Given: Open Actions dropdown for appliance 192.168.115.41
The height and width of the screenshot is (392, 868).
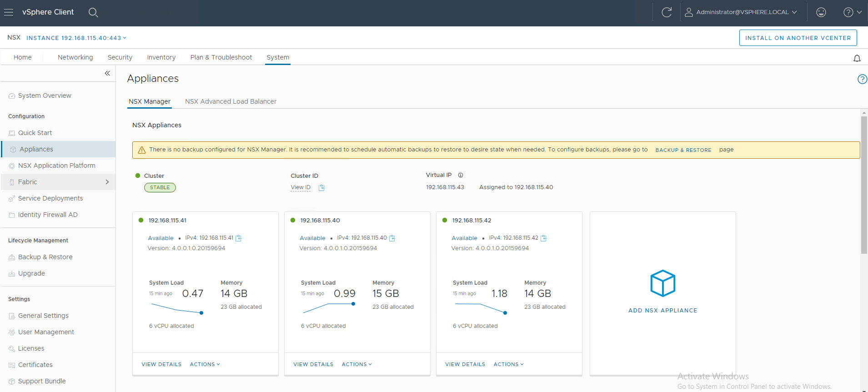Looking at the screenshot, I should click(205, 364).
